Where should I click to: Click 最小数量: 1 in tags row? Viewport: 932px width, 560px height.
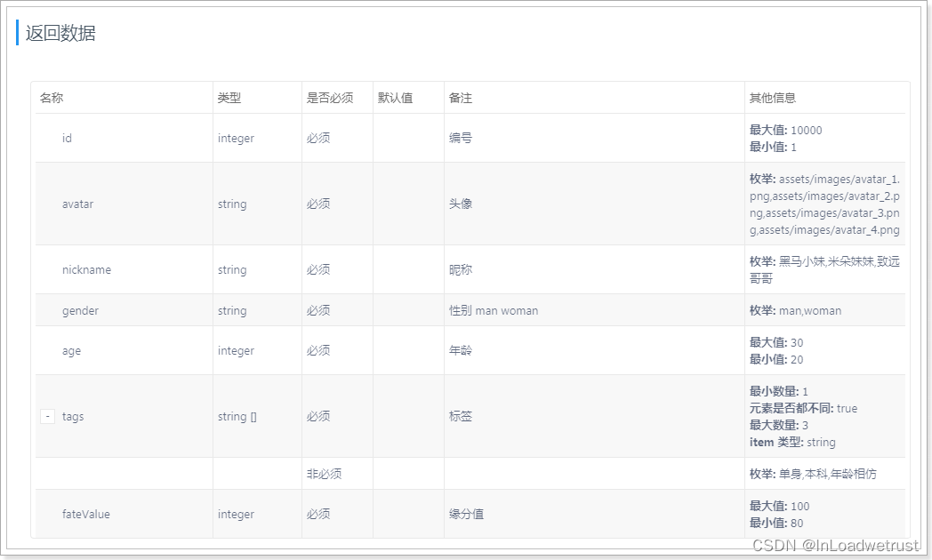click(779, 391)
